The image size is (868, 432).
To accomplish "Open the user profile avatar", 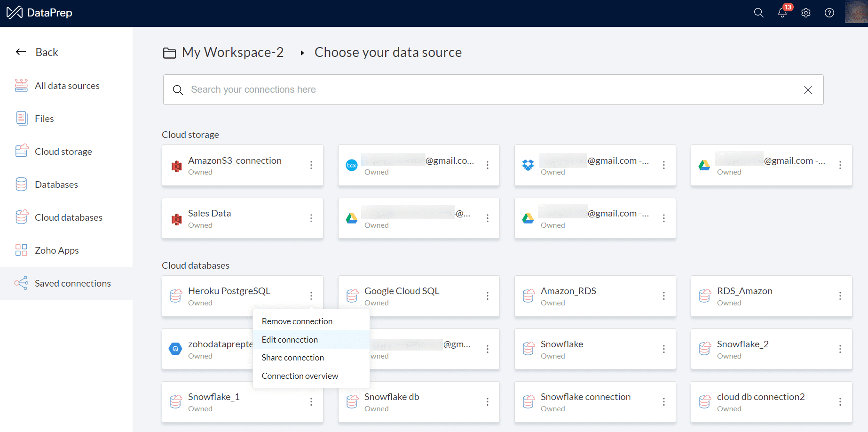I will [x=856, y=12].
